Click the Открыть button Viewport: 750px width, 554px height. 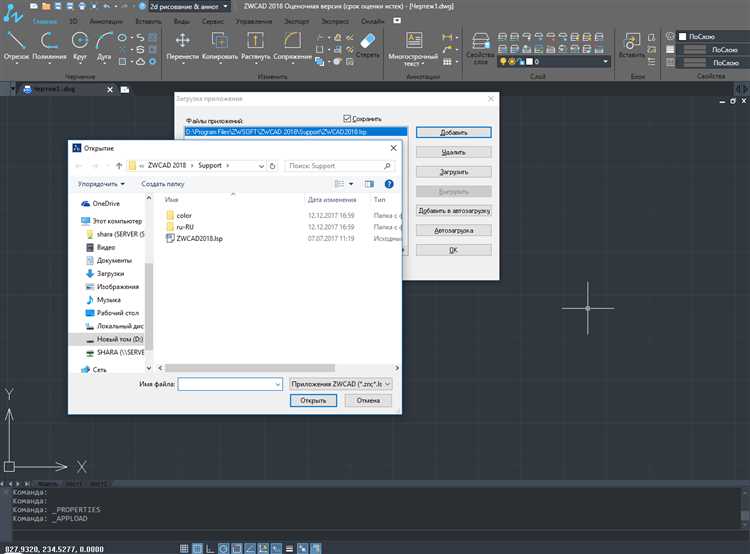click(x=313, y=400)
